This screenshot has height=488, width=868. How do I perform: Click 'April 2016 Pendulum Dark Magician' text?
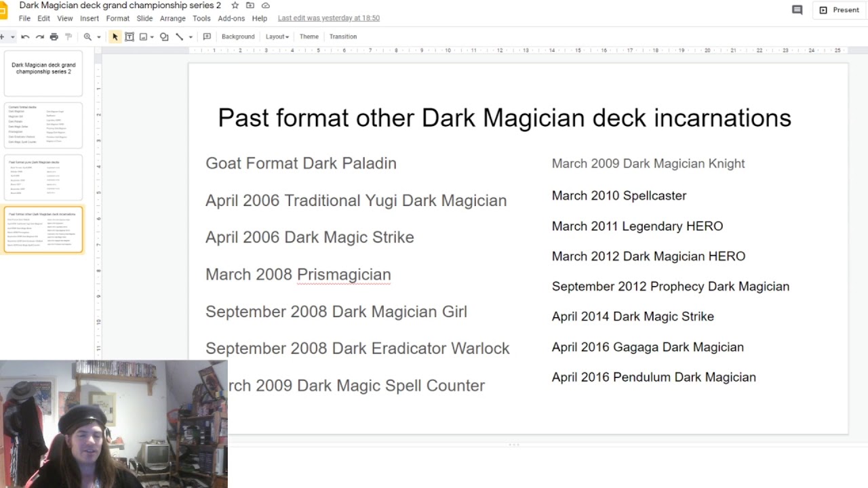tap(654, 378)
